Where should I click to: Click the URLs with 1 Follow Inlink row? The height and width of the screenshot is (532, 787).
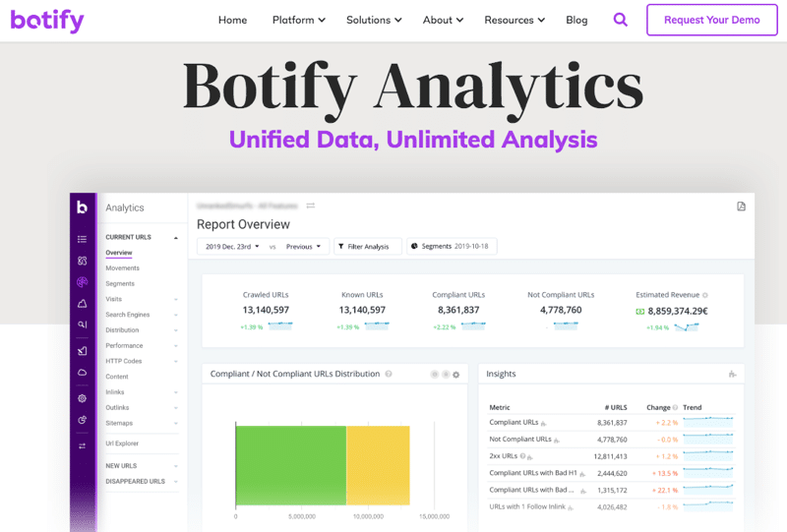point(611,506)
